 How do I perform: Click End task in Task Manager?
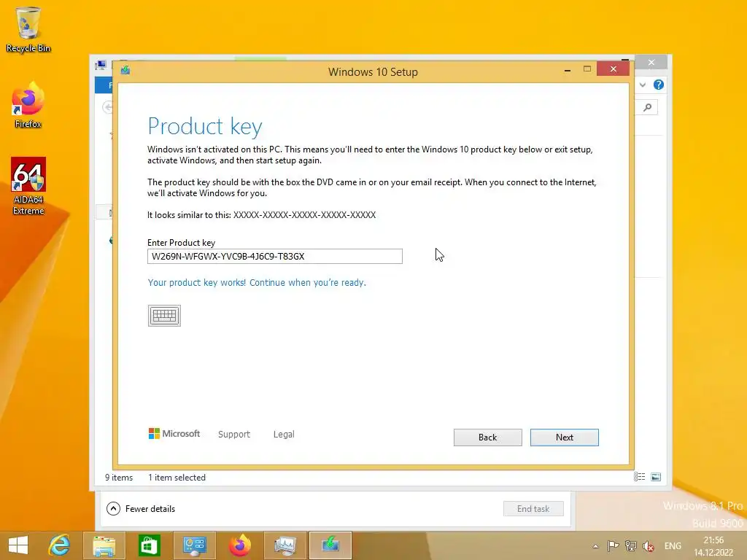click(x=533, y=508)
